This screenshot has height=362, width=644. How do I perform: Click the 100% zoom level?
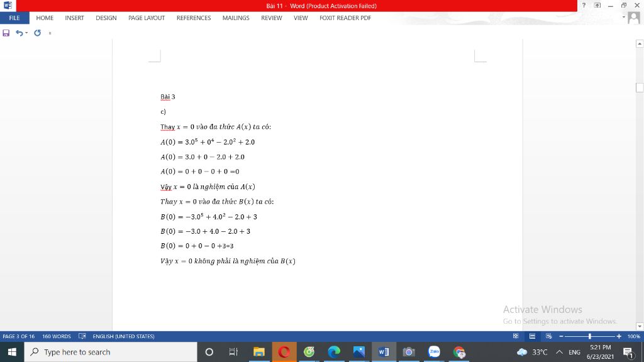point(633,336)
